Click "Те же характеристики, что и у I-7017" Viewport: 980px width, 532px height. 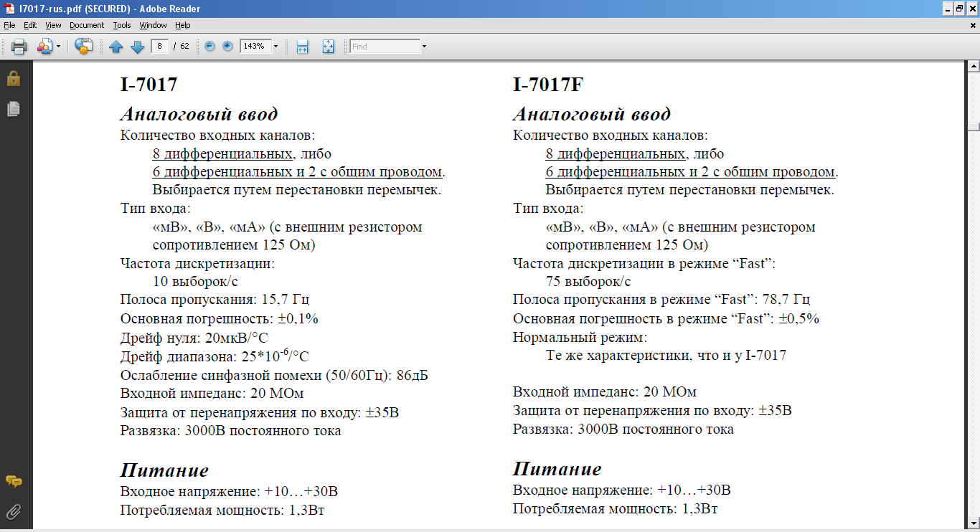click(666, 355)
